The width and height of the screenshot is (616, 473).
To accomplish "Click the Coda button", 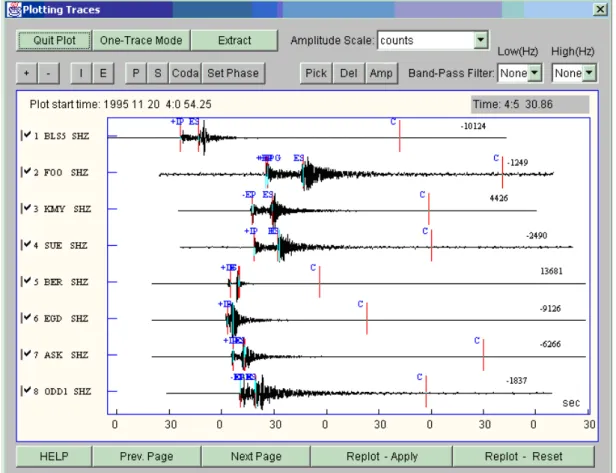I will click(185, 73).
